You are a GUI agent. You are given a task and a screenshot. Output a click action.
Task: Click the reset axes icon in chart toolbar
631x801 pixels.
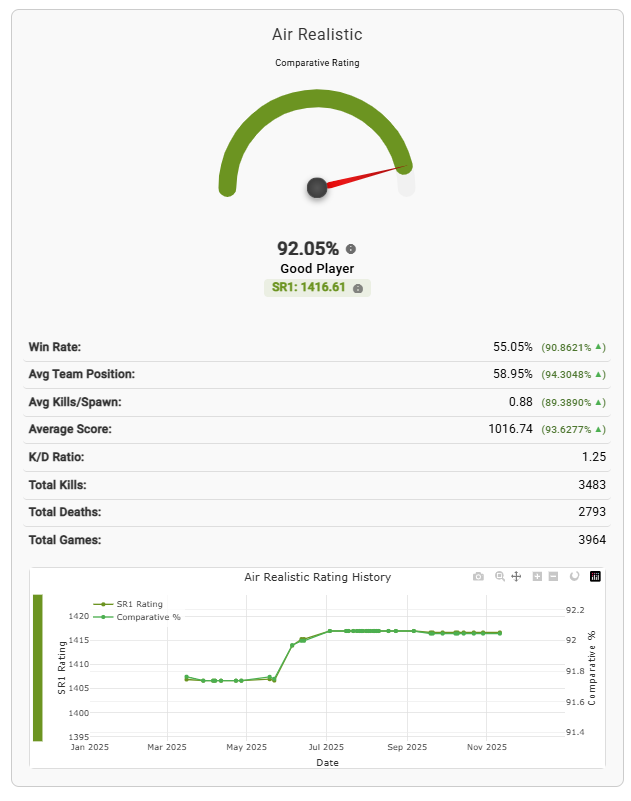coord(574,577)
